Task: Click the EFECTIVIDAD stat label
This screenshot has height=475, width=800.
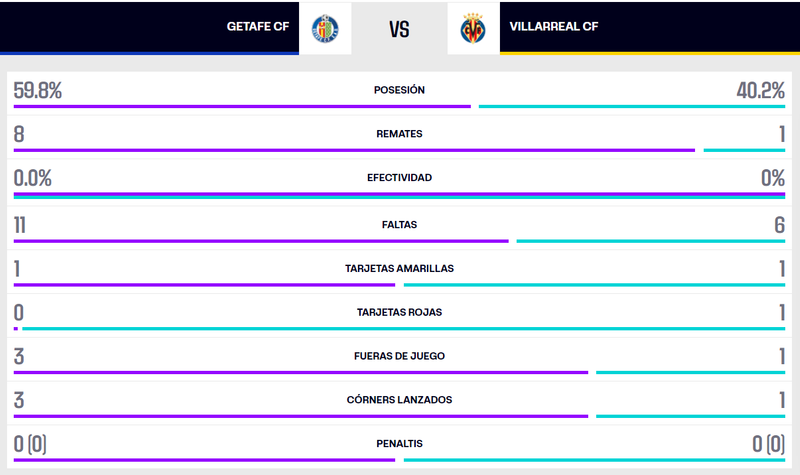Action: tap(399, 177)
